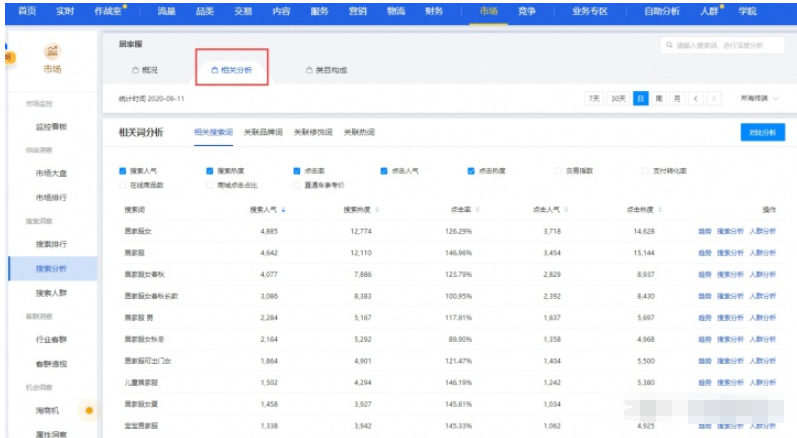The image size is (797, 438).
Task: Open 市场大盘 in the left sidebar
Action: tap(51, 173)
